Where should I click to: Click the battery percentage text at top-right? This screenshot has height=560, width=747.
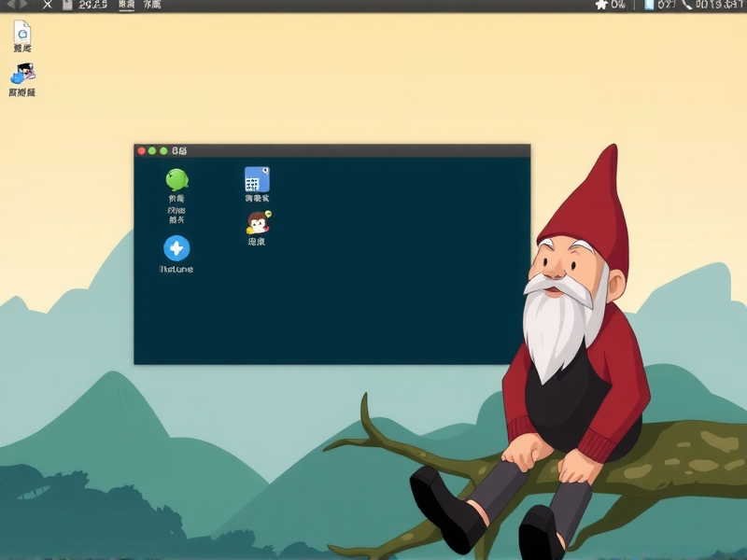(665, 7)
